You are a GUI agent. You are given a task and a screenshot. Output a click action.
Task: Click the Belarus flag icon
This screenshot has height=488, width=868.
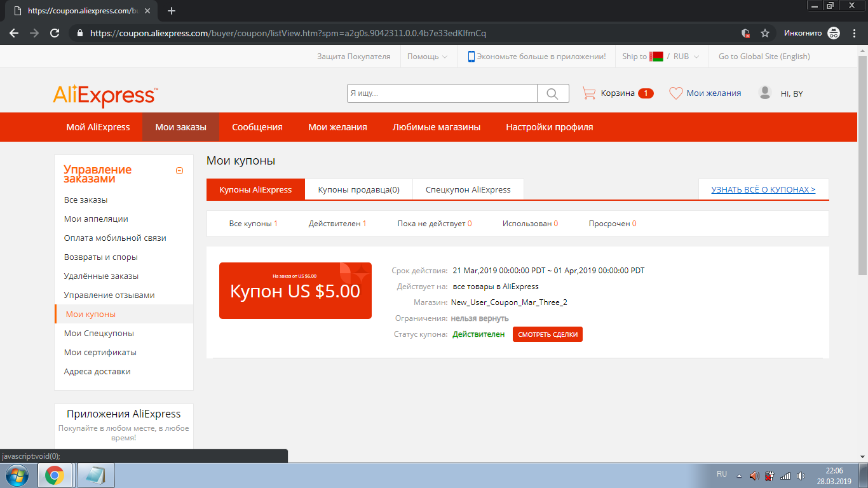click(656, 57)
